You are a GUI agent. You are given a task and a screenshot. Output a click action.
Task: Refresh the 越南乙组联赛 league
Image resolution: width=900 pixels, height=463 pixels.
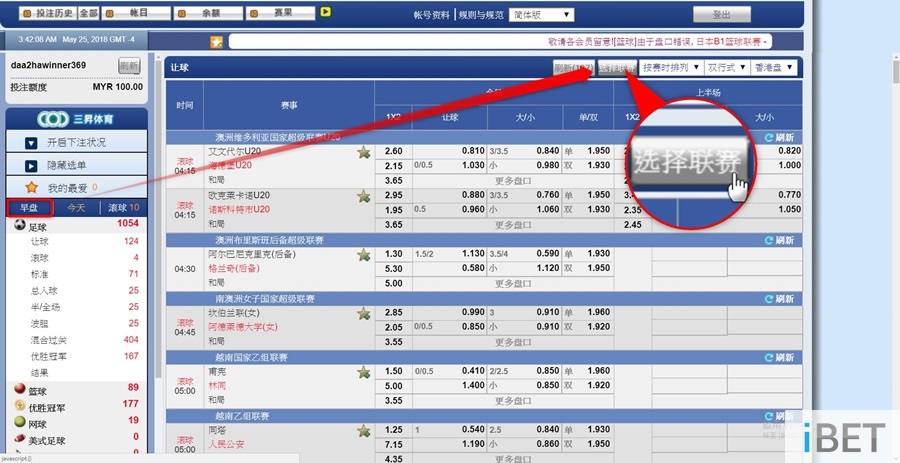point(779,415)
